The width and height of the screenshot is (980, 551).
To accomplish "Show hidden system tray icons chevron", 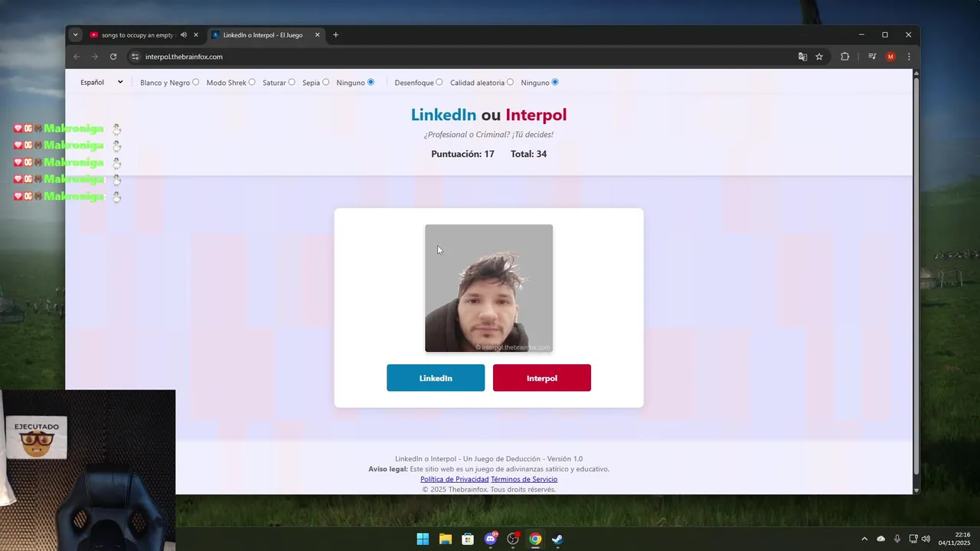I will click(x=864, y=539).
